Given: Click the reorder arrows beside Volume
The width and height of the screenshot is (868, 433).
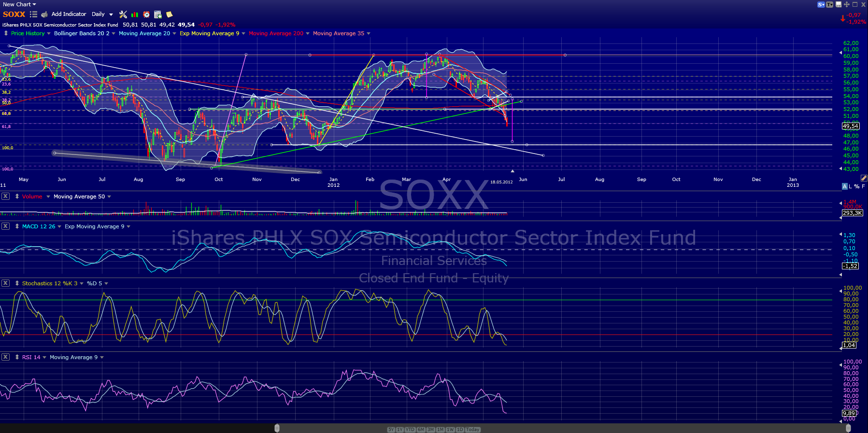Looking at the screenshot, I should (x=17, y=196).
